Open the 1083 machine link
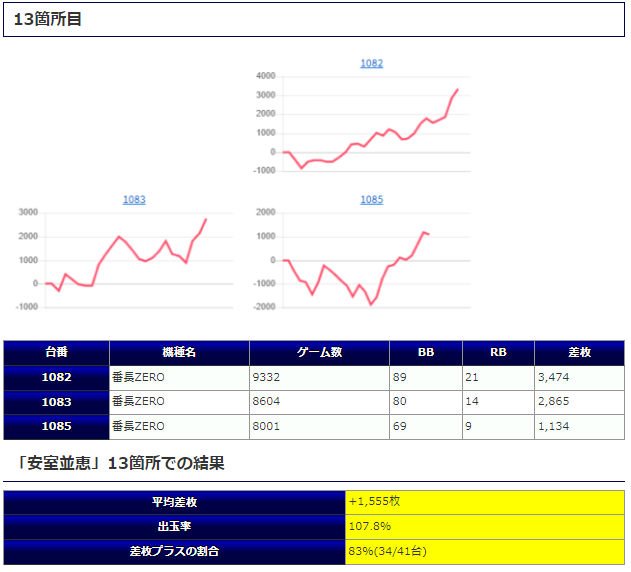631x572 pixels. click(134, 200)
